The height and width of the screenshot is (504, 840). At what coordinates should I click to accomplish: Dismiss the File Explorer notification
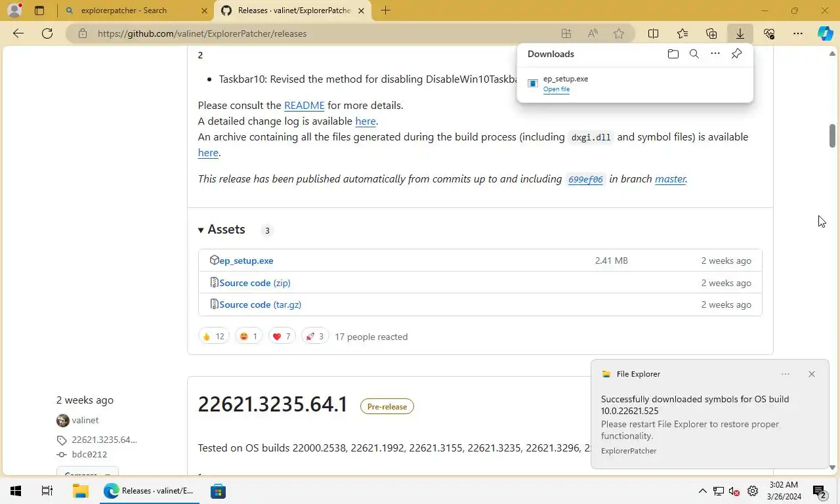click(x=812, y=374)
